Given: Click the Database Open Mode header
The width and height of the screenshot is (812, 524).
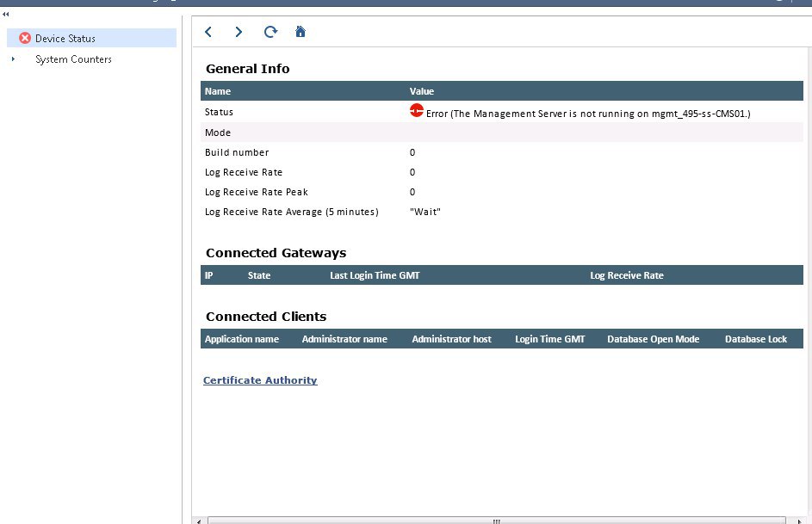Looking at the screenshot, I should pyautogui.click(x=653, y=339).
